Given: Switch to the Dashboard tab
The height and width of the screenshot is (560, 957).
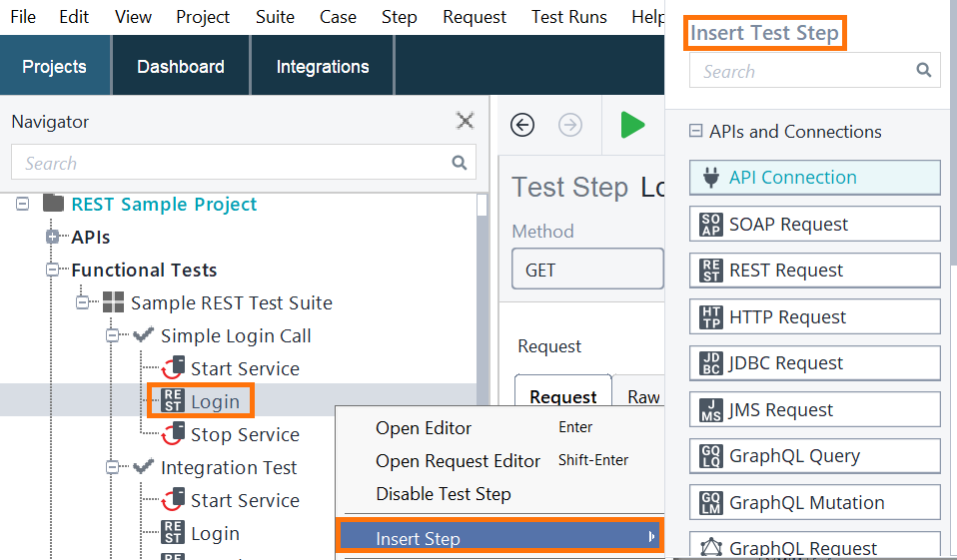Looking at the screenshot, I should 181,65.
